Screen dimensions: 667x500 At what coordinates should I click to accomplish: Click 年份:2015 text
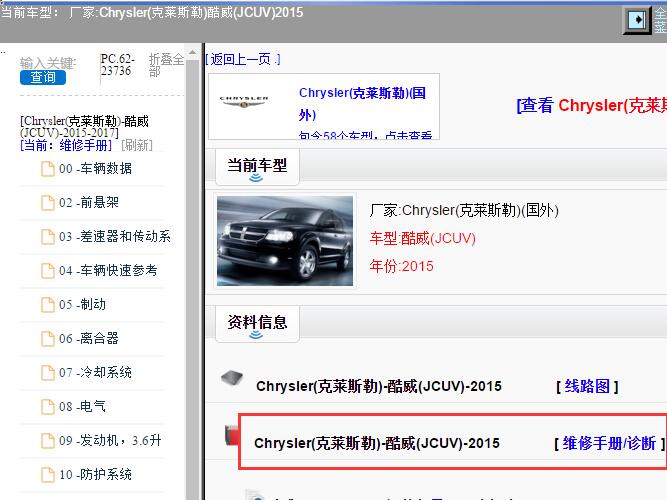[401, 266]
